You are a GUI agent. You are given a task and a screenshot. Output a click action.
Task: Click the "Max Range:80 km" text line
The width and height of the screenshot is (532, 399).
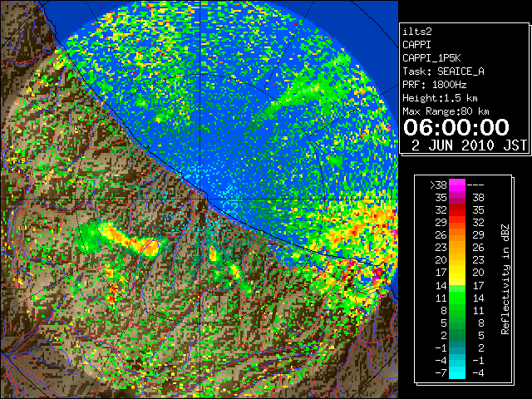click(x=446, y=111)
